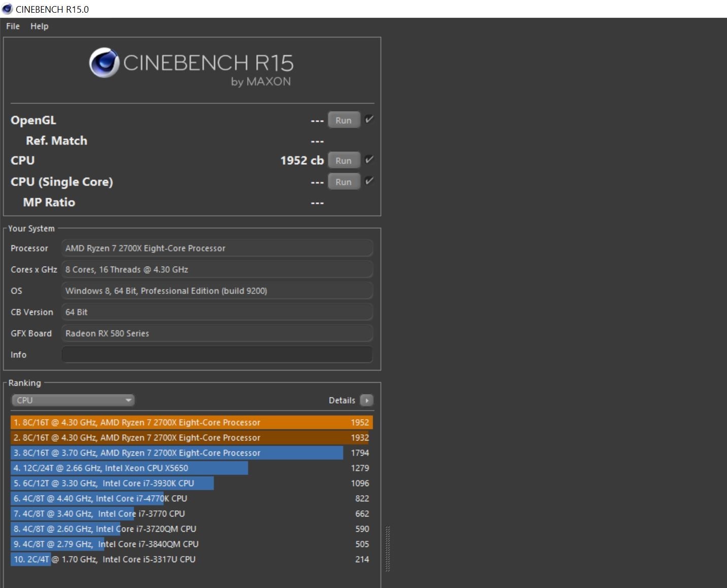The width and height of the screenshot is (727, 588).
Task: Click the Cinebench R15 sphere logo
Action: [104, 63]
